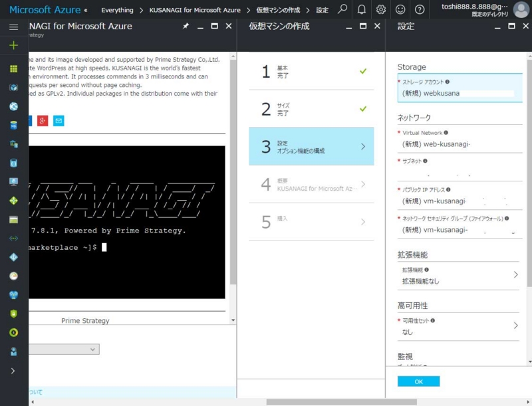
Task: Open help question mark icon
Action: pyautogui.click(x=420, y=9)
